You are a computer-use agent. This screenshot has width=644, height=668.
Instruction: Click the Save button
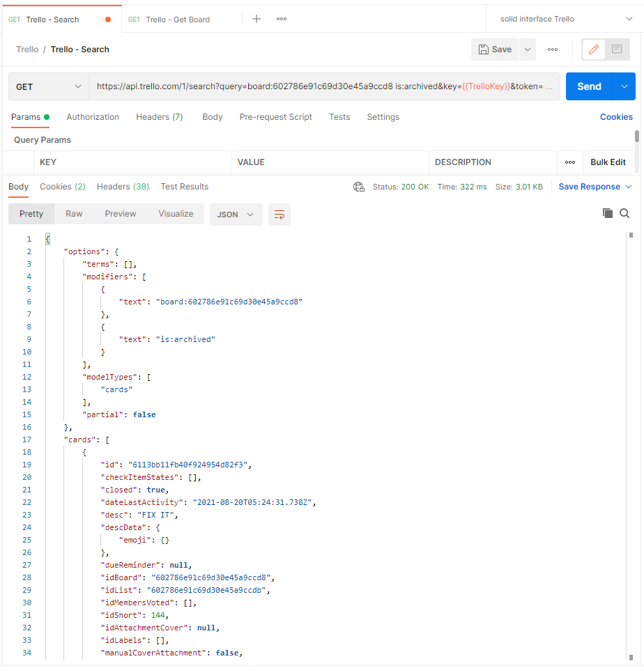coord(495,49)
